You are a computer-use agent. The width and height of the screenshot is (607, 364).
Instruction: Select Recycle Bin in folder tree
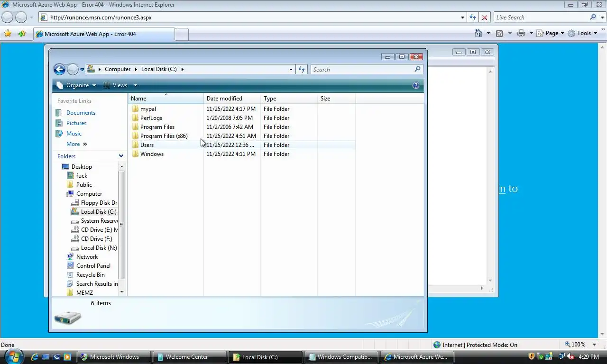tap(90, 275)
